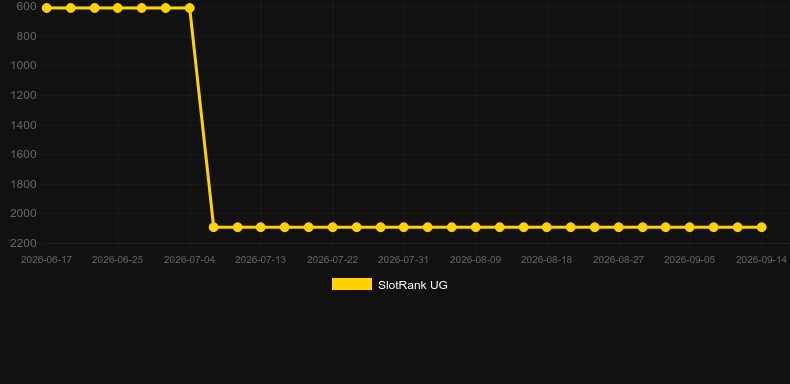Click the 2026-07-22 x-axis date label
The width and height of the screenshot is (790, 384).
[x=333, y=260]
